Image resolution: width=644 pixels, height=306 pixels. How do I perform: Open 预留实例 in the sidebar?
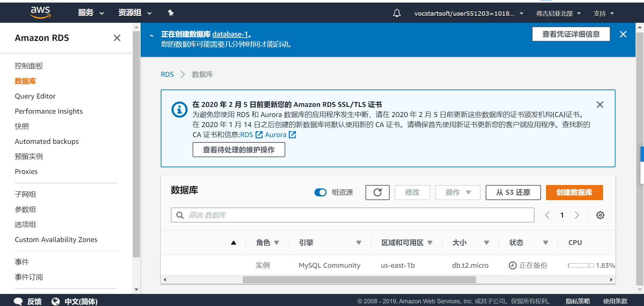pyautogui.click(x=29, y=157)
